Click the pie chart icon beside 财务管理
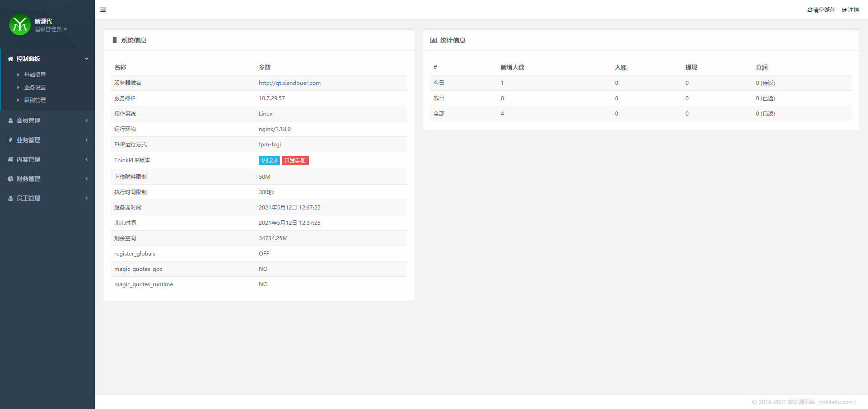This screenshot has width=868, height=409. pyautogui.click(x=10, y=179)
